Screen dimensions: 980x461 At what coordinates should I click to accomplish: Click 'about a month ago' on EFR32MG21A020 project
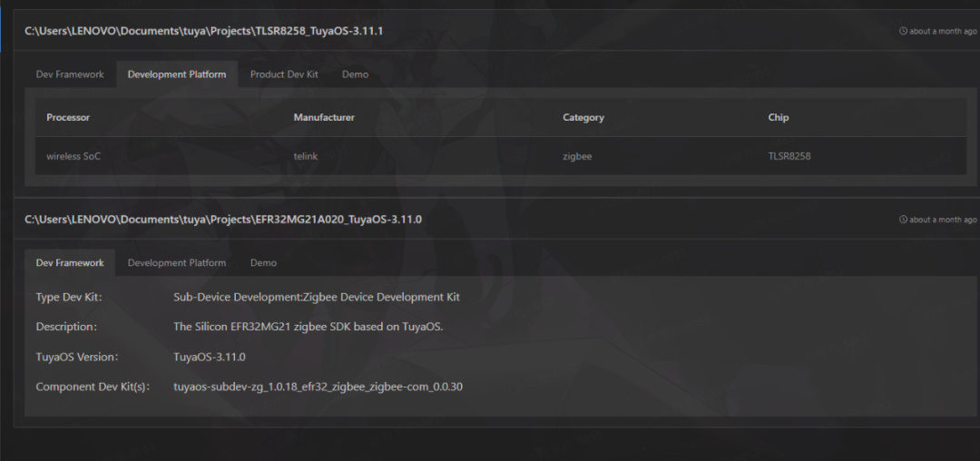pyautogui.click(x=943, y=220)
